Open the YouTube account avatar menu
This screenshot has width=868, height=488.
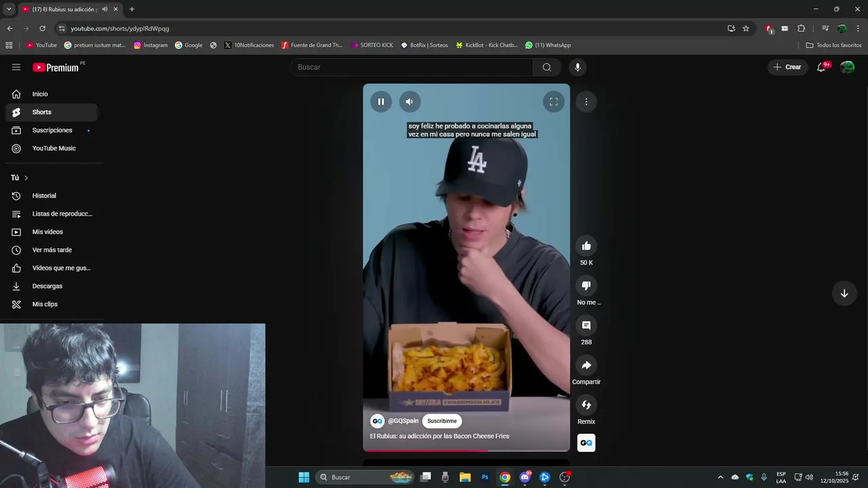click(848, 67)
